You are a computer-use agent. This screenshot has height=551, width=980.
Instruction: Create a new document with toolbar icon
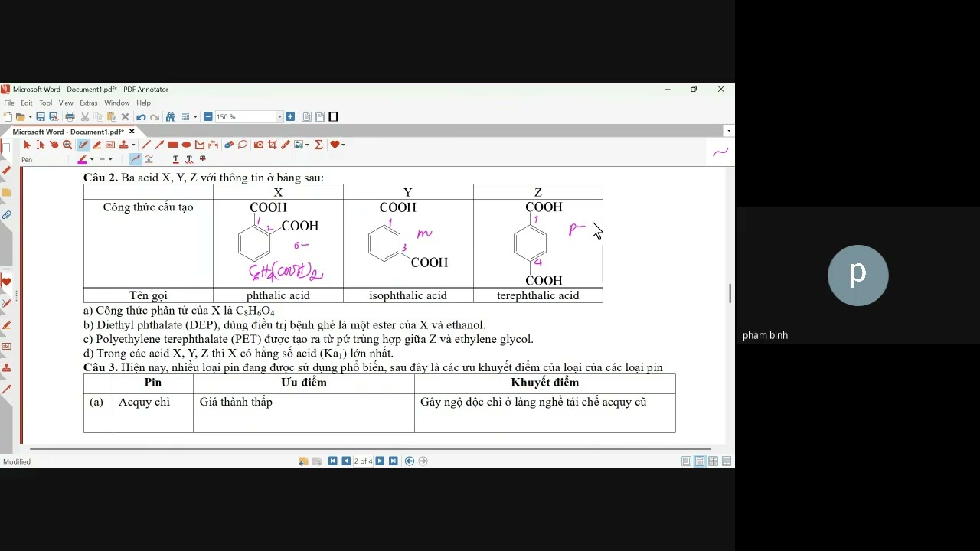(8, 117)
